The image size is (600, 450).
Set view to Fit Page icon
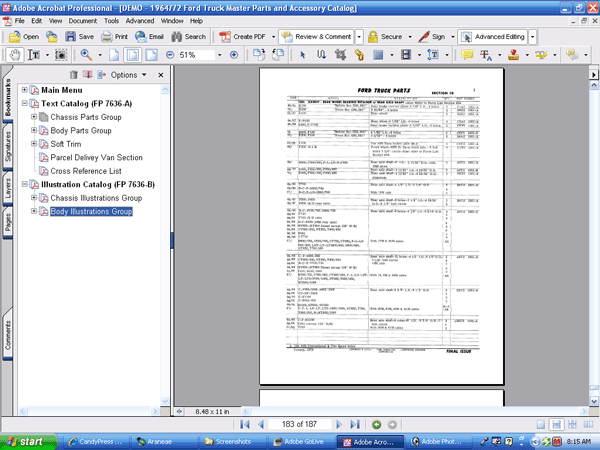132,55
